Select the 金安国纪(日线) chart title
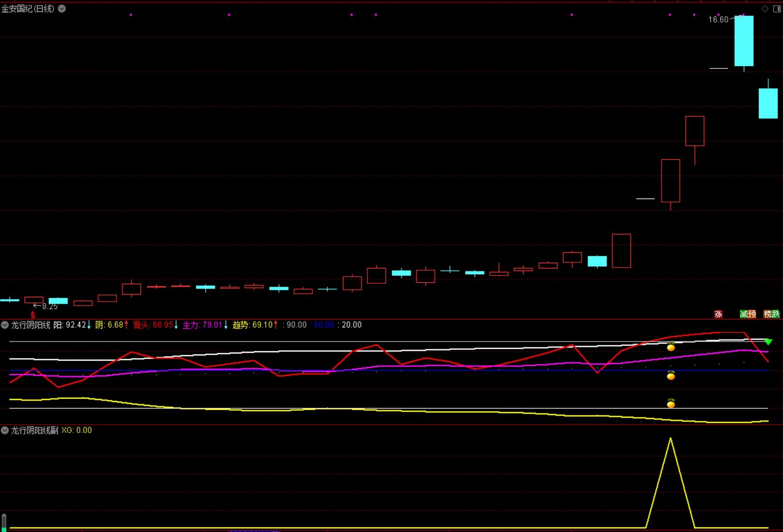783x532 pixels. (x=28, y=9)
